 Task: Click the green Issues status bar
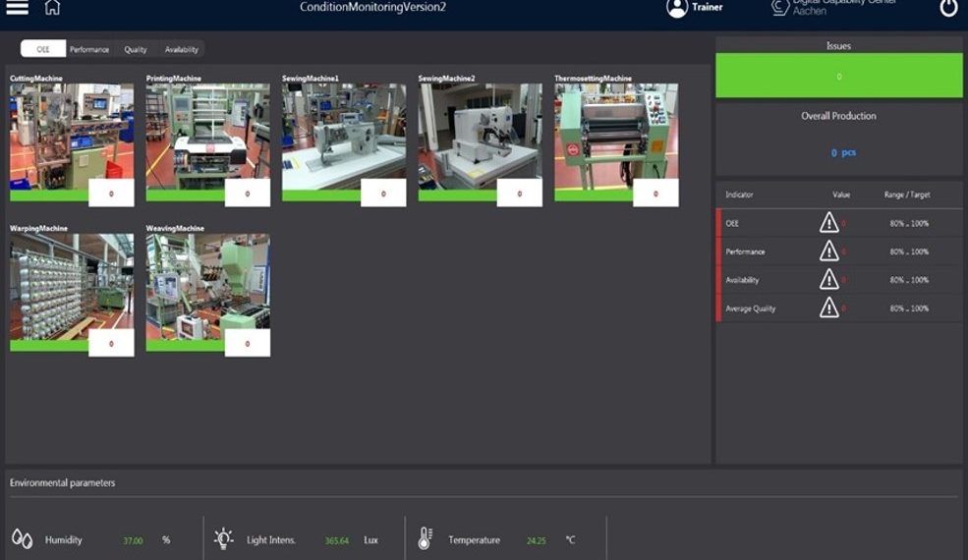tap(838, 76)
